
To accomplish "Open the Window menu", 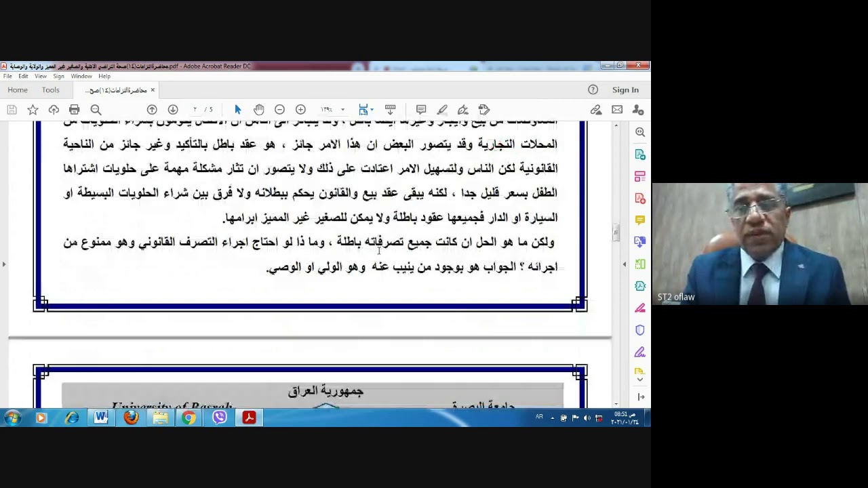I will (x=81, y=77).
